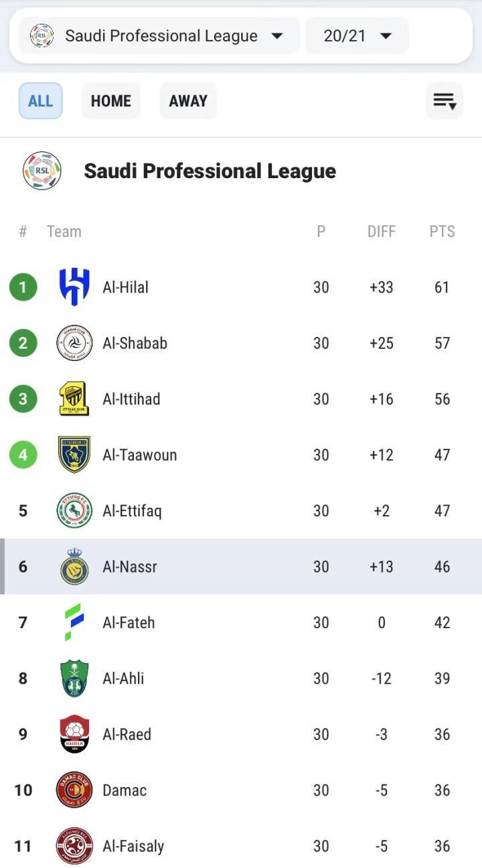Click the Al-Ahli green crest

pyautogui.click(x=74, y=678)
